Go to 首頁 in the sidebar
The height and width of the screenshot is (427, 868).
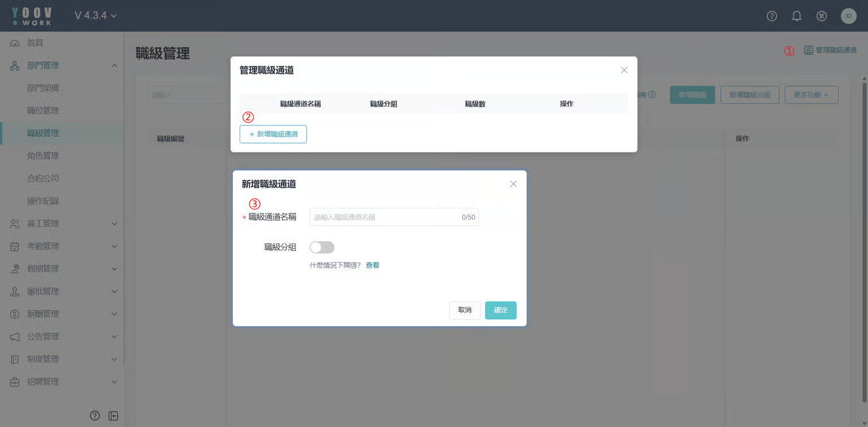pos(35,43)
